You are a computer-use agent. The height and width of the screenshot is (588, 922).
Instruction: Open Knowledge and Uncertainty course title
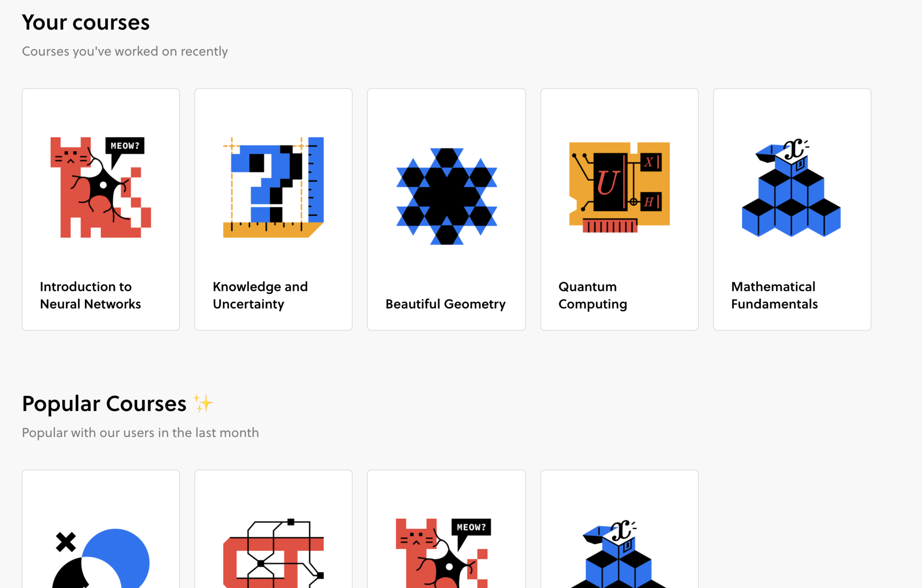(260, 295)
